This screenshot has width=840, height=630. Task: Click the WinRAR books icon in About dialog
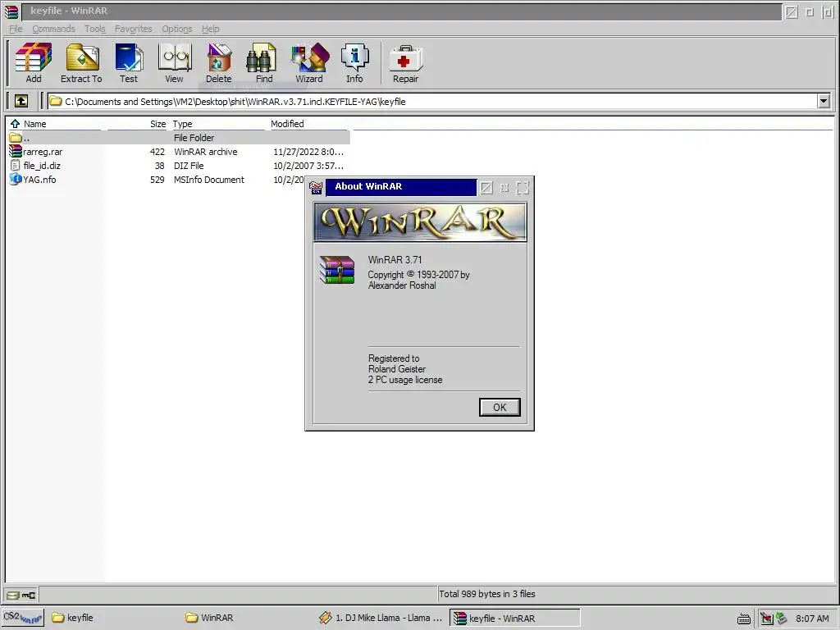tap(337, 269)
